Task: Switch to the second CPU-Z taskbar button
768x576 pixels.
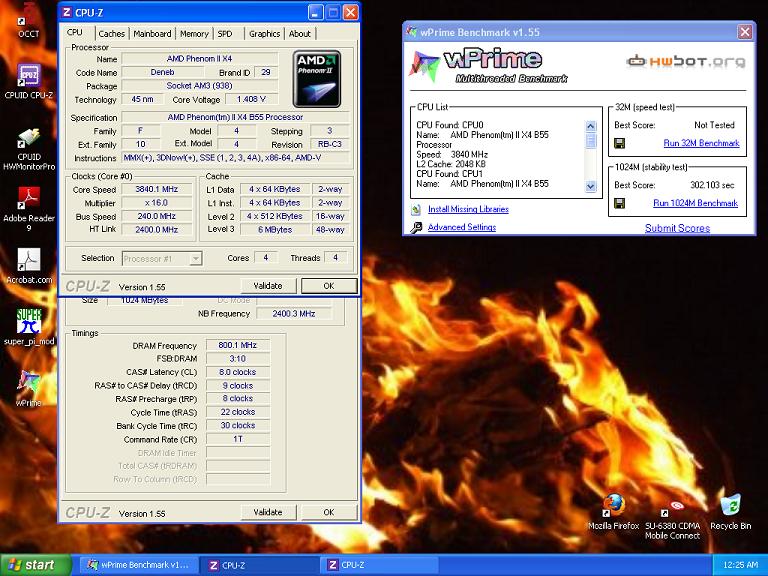Action: coord(380,565)
